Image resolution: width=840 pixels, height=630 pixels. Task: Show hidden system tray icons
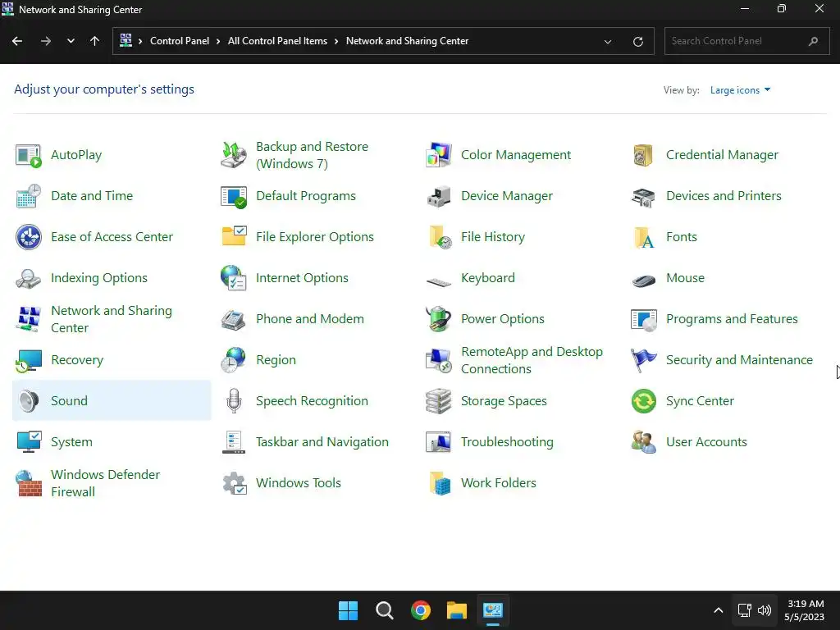[719, 610]
